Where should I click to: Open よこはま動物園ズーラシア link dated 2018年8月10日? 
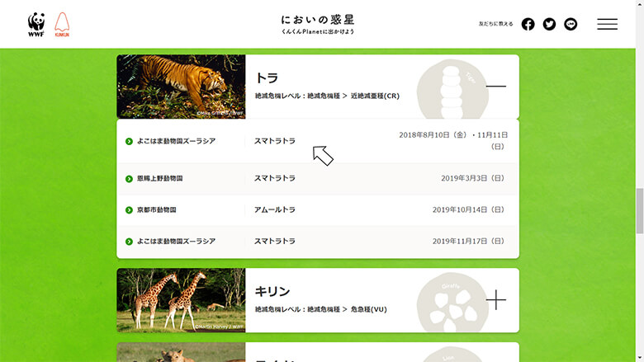[176, 141]
